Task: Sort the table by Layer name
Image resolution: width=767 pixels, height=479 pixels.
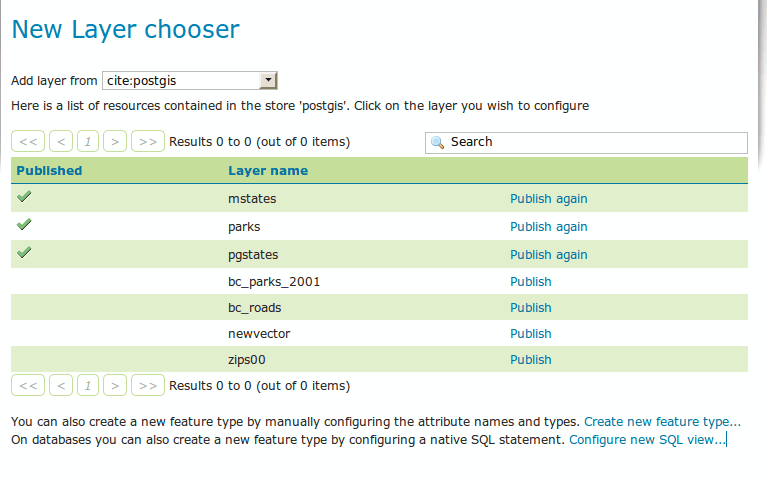Action: click(268, 171)
